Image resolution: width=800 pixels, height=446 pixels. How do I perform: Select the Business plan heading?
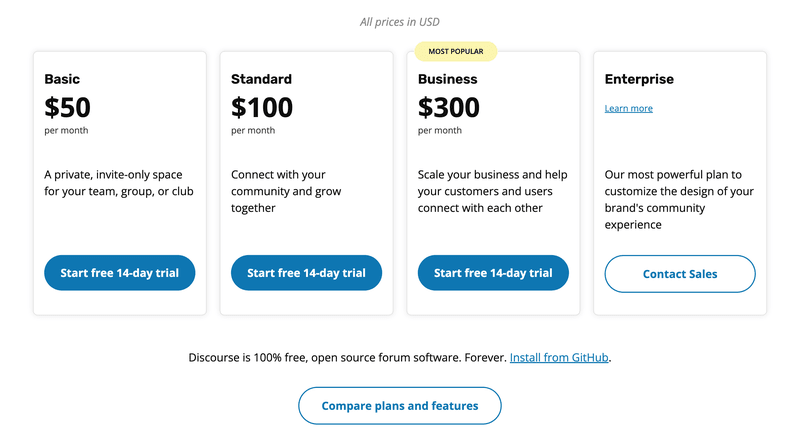(x=448, y=79)
